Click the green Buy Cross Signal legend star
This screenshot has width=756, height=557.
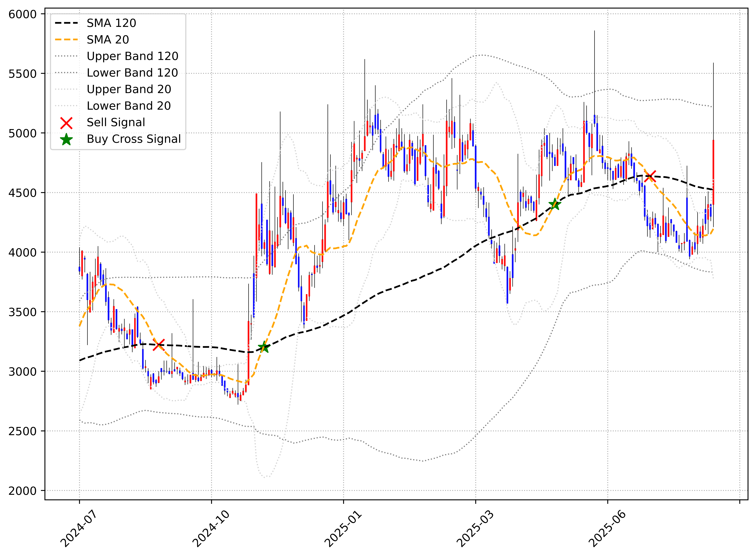[66, 140]
